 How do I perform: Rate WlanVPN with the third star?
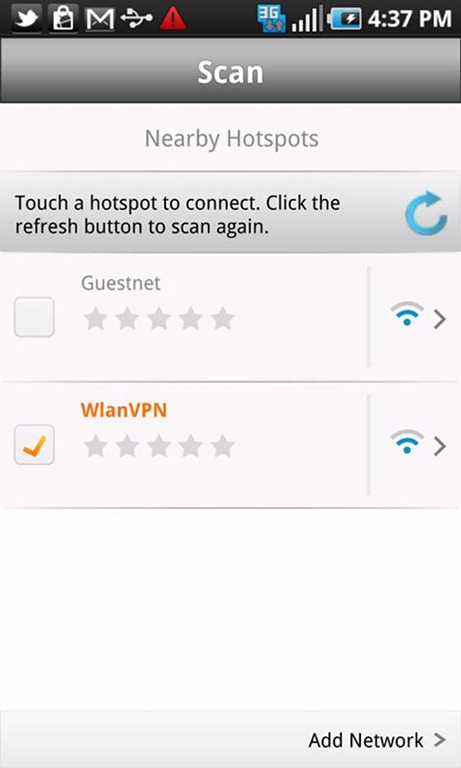[159, 446]
